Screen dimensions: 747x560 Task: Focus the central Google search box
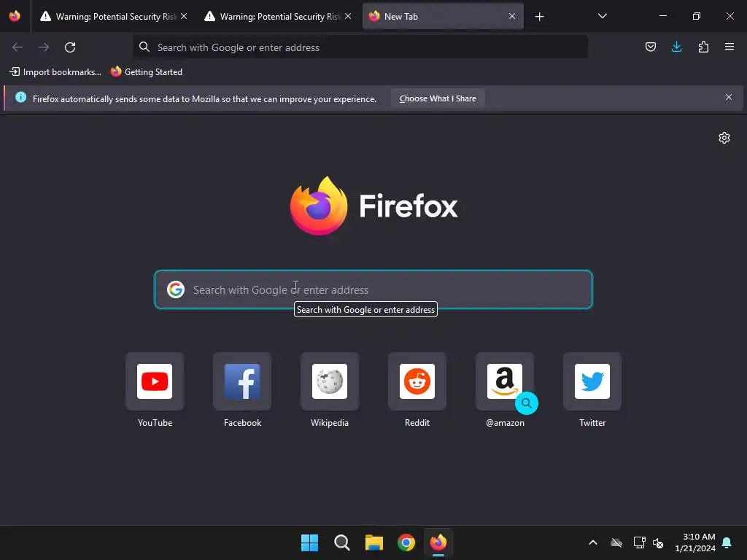[373, 289]
